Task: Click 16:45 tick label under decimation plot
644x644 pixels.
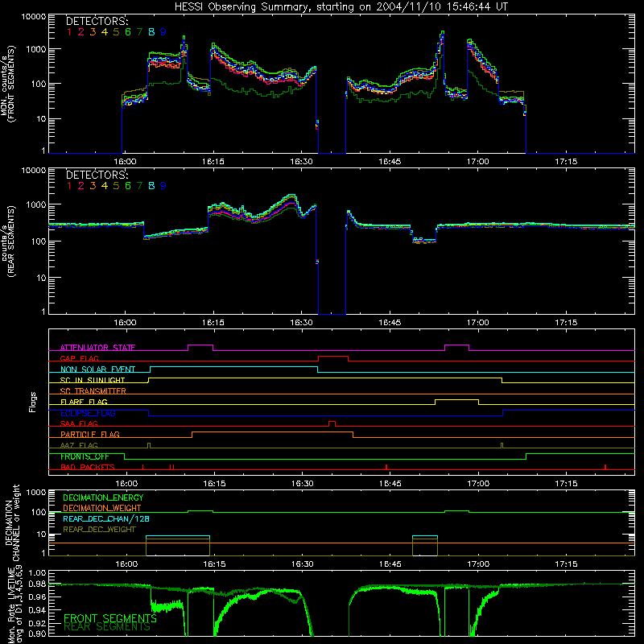Action: tap(390, 564)
